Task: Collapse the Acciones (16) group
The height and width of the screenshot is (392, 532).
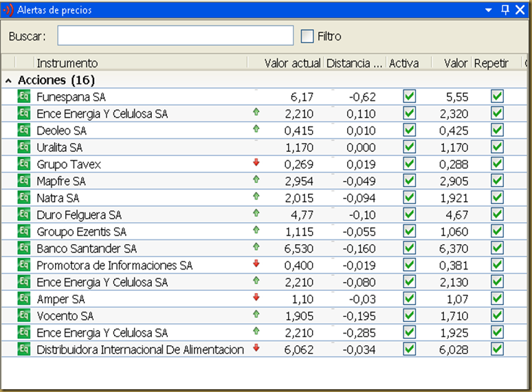Action: 8,80
